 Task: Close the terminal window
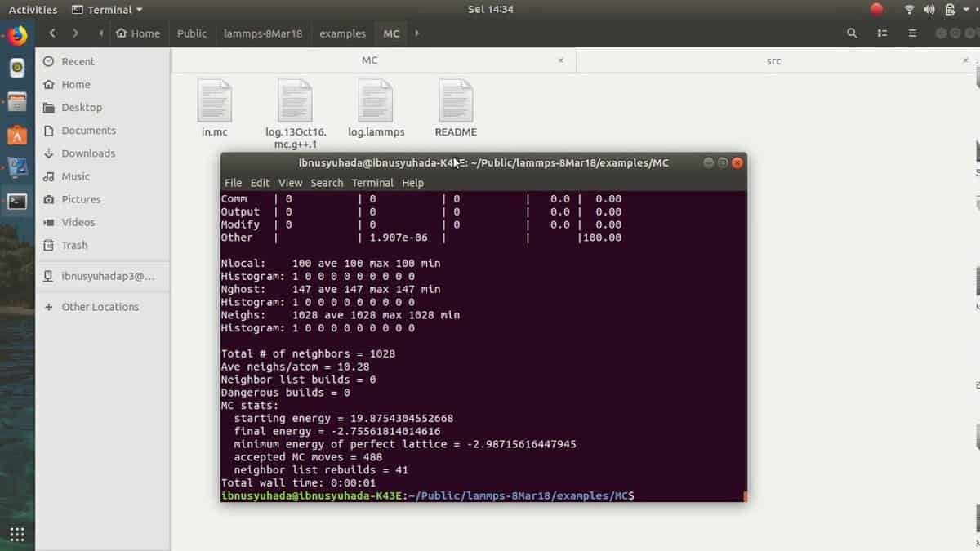point(737,162)
